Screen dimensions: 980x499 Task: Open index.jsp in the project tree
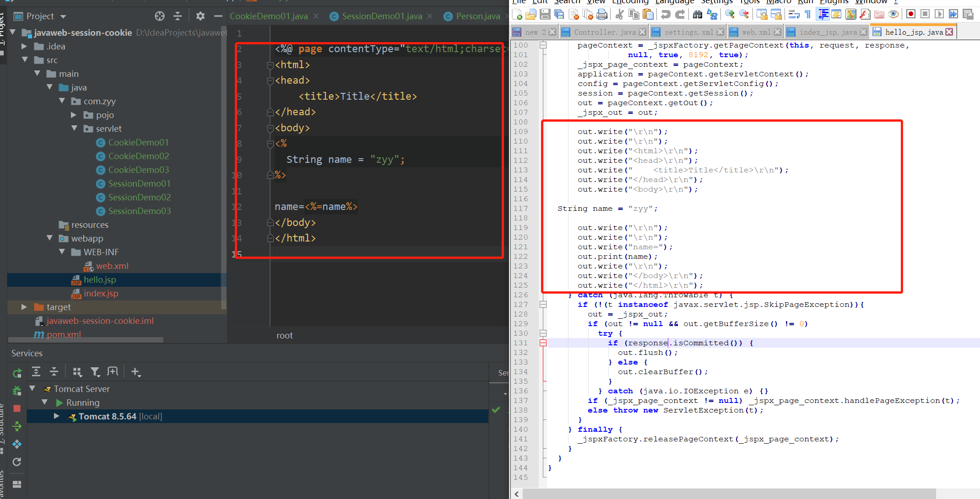pyautogui.click(x=101, y=293)
